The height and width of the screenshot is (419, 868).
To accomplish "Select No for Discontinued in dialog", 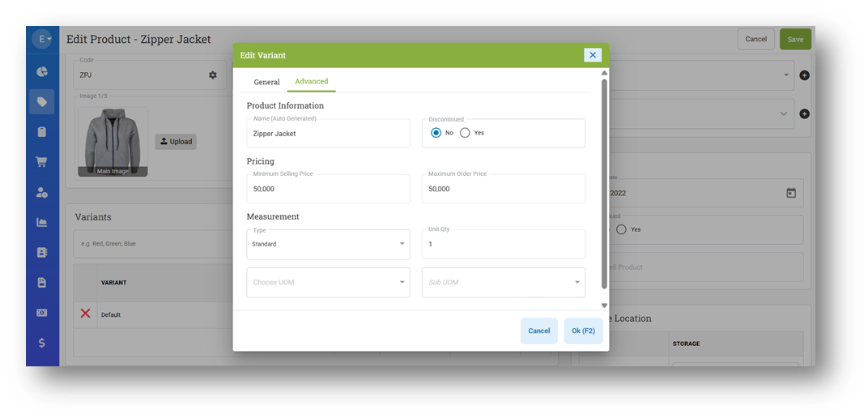I will [x=436, y=133].
